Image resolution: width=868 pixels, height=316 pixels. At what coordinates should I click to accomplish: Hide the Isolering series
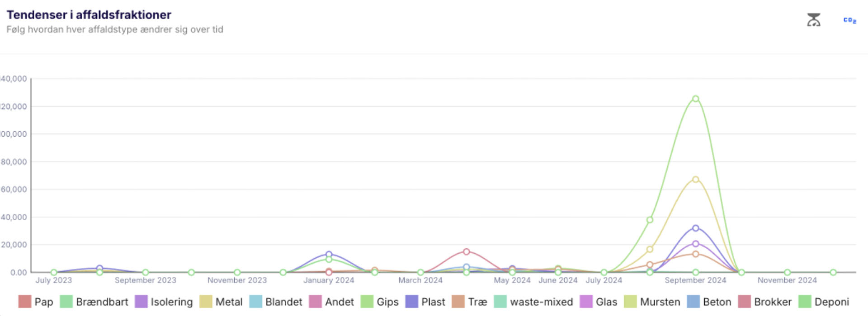164,302
